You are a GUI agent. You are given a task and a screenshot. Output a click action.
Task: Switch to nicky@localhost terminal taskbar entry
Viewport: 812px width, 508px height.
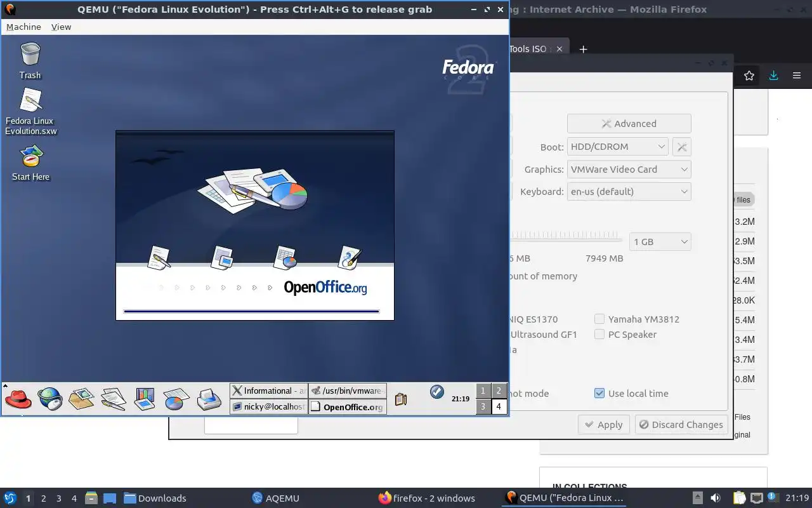[x=269, y=406]
